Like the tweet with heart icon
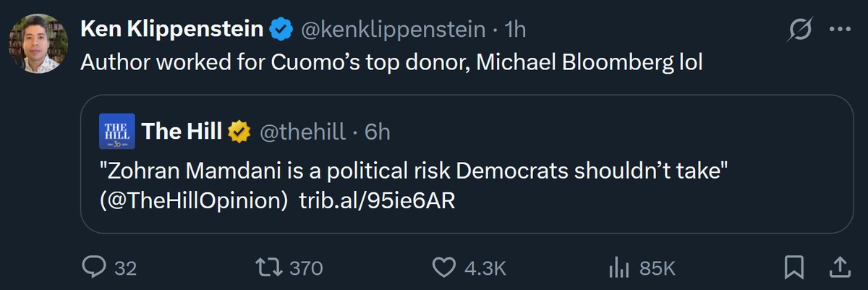This screenshot has height=290, width=868. (443, 268)
